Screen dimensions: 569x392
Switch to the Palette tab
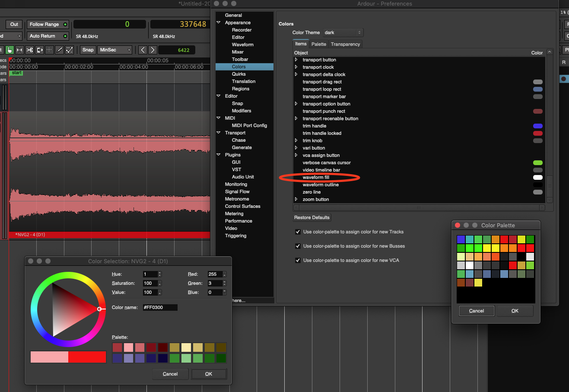pos(319,44)
